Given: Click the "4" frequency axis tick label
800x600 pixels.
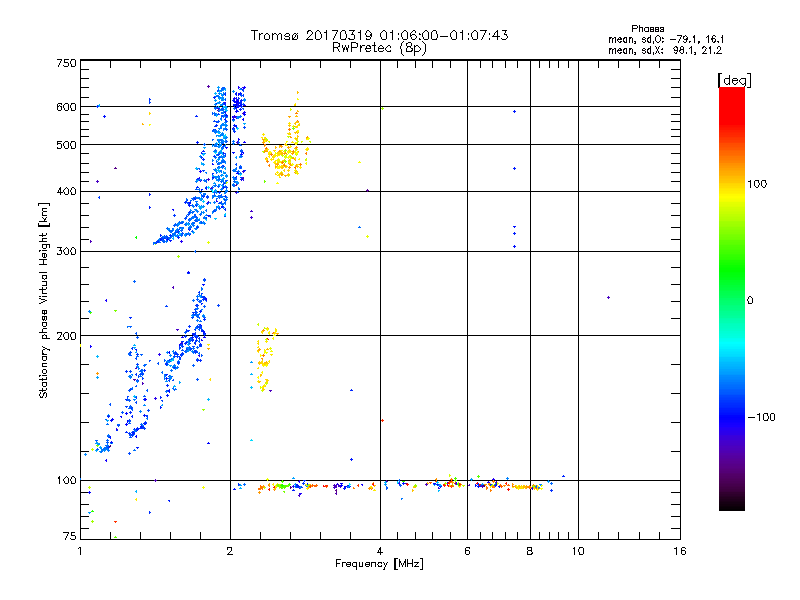Looking at the screenshot, I should click(380, 551).
